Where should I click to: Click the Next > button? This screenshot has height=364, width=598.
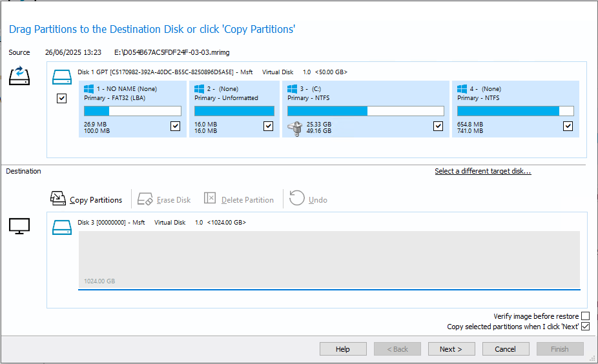tap(451, 349)
